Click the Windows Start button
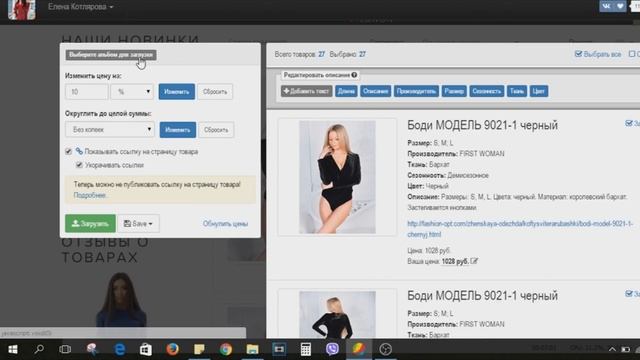The image size is (640, 360). [13, 349]
